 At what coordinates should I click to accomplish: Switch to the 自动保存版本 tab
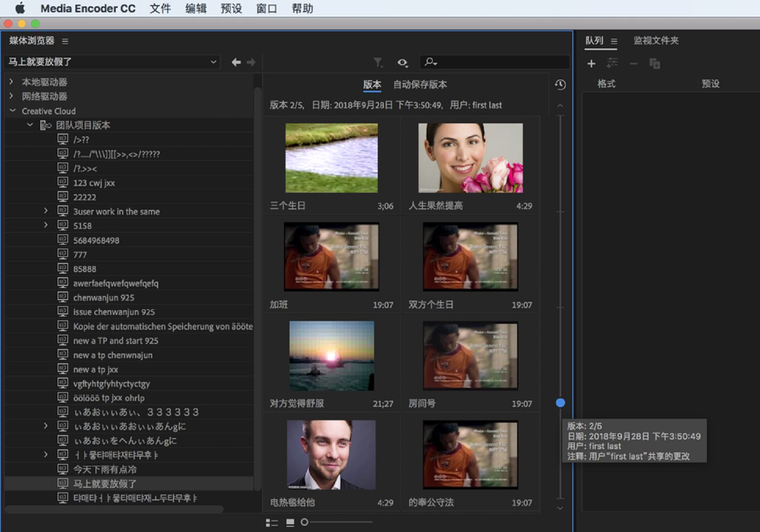point(419,85)
